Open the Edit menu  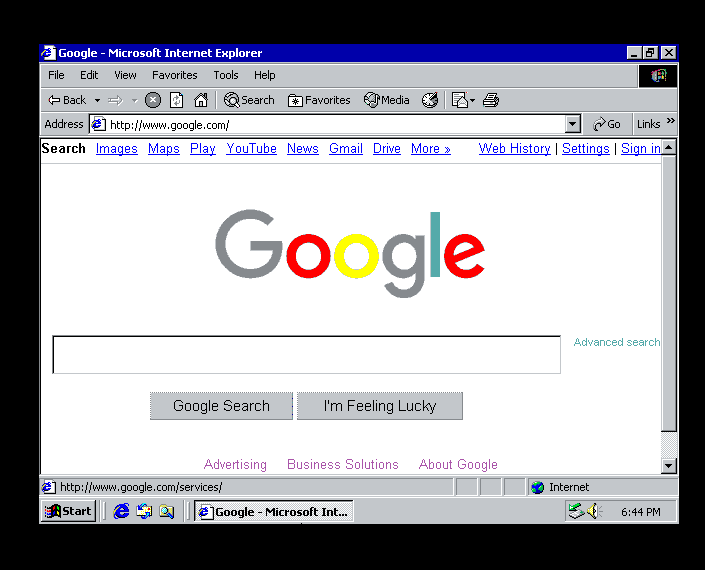(x=89, y=75)
